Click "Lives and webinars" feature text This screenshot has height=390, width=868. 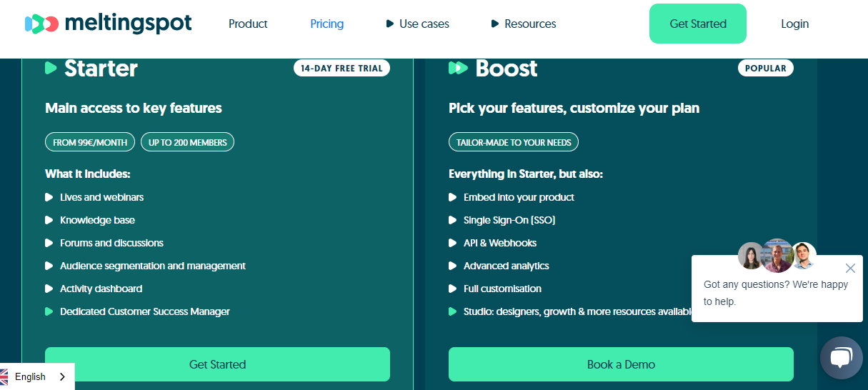(x=102, y=197)
